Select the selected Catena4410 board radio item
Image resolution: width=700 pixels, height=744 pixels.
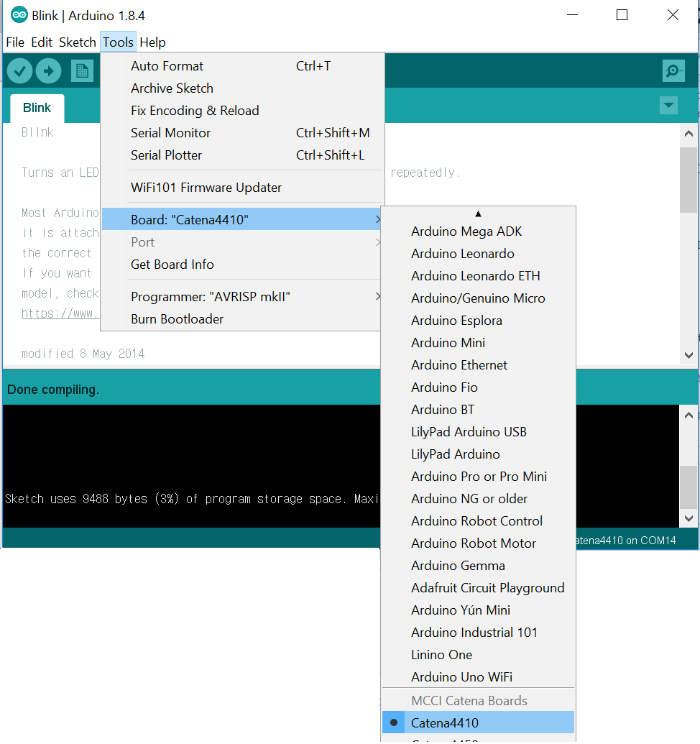point(478,722)
